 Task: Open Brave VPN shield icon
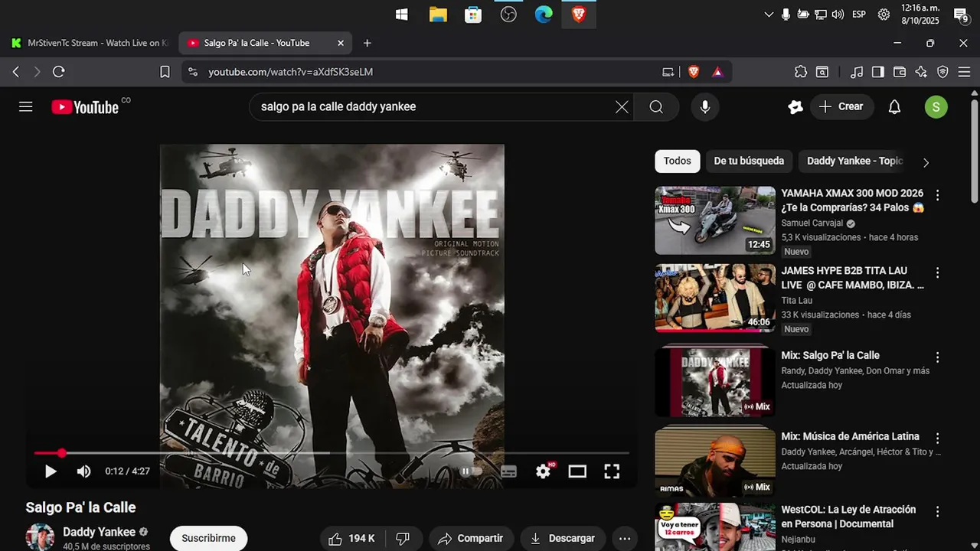coord(942,72)
